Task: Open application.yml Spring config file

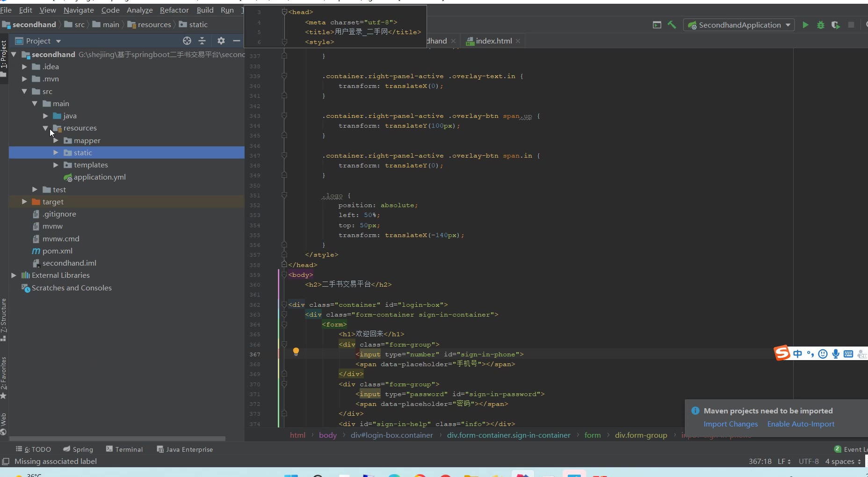Action: pyautogui.click(x=99, y=177)
